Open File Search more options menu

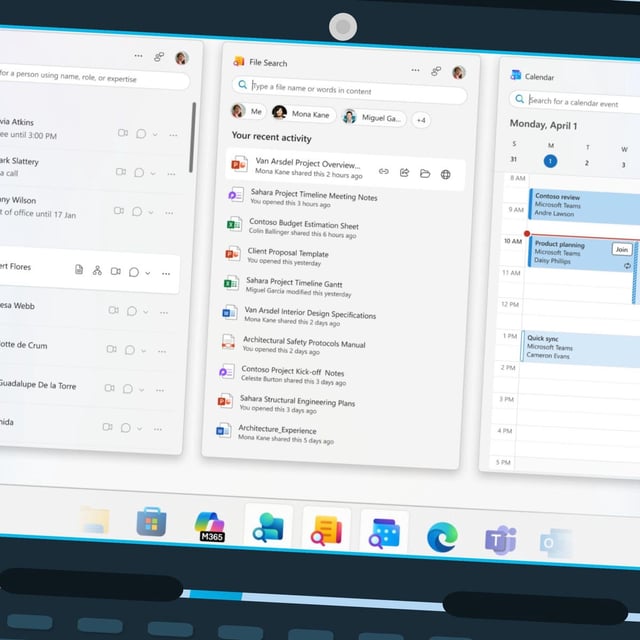point(415,70)
